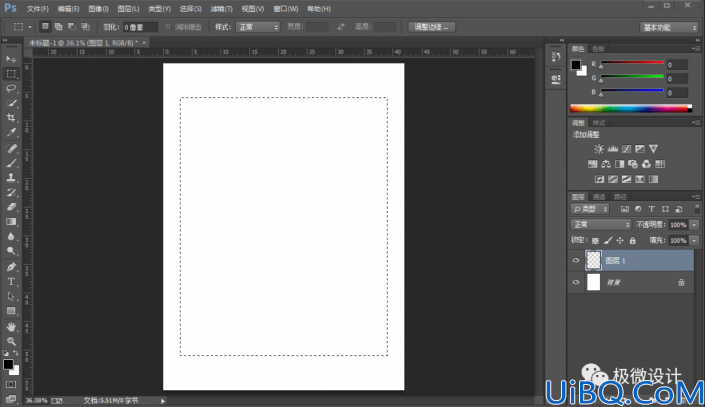Add a Color Balance adjustment
The width and height of the screenshot is (705, 407).
[606, 164]
